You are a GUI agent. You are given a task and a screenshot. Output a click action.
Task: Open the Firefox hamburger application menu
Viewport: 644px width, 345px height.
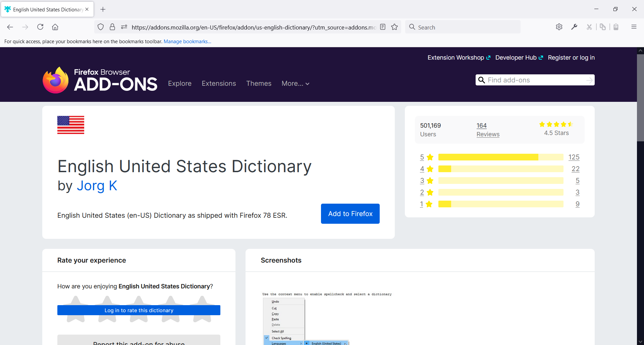[634, 27]
